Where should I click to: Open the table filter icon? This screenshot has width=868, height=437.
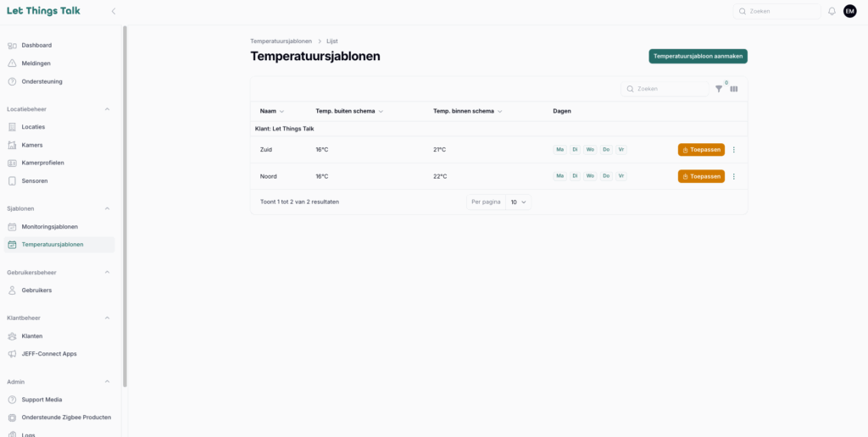(x=719, y=89)
